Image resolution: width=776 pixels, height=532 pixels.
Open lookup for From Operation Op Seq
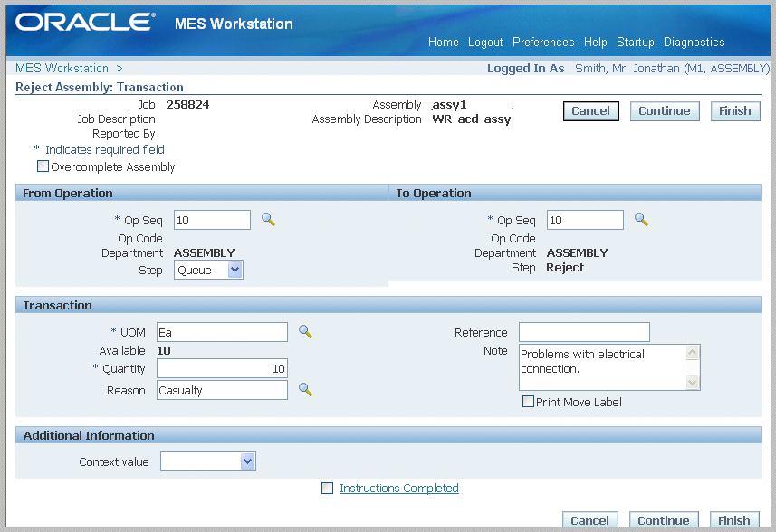coord(268,220)
